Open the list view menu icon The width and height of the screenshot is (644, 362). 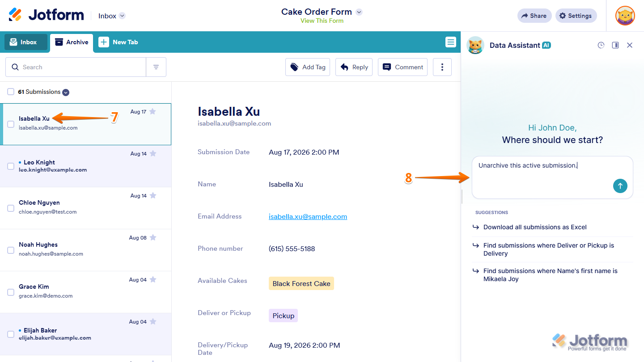[451, 42]
